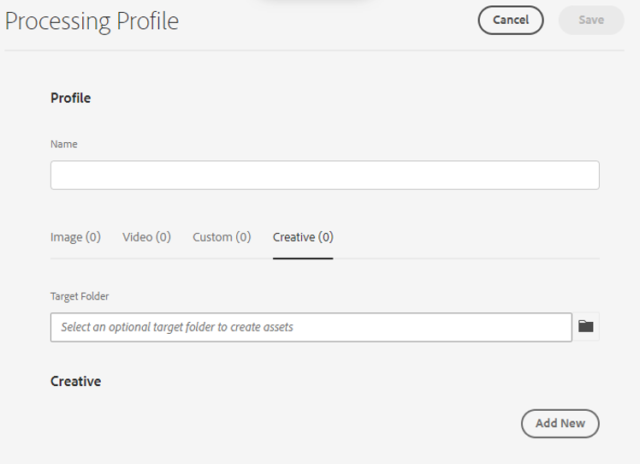Open the folder browser icon for Target Folder

pos(586,326)
